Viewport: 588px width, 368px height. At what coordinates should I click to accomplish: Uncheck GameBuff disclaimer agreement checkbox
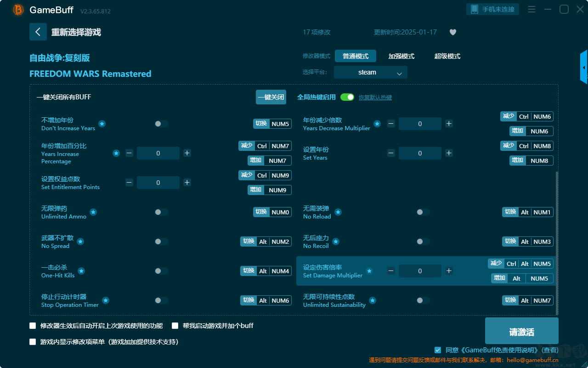tap(438, 350)
